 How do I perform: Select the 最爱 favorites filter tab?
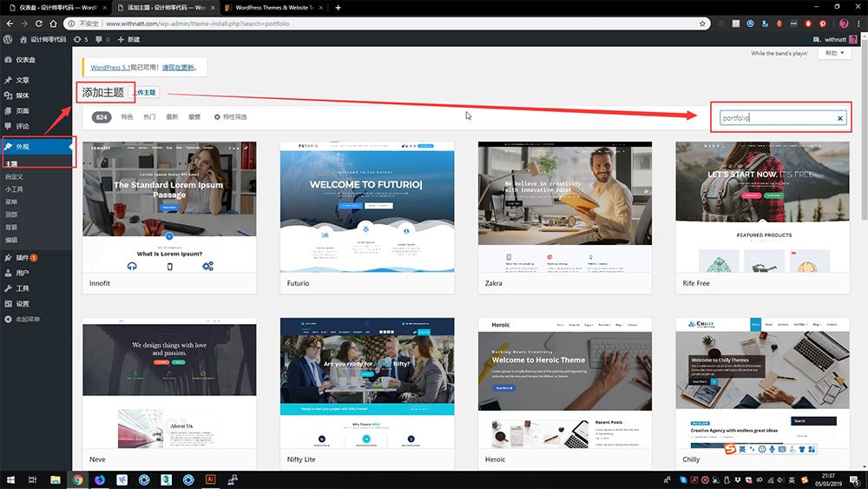(x=194, y=117)
